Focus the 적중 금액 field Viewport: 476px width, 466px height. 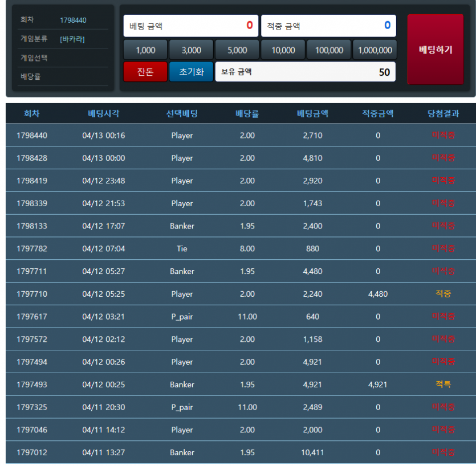pos(328,26)
